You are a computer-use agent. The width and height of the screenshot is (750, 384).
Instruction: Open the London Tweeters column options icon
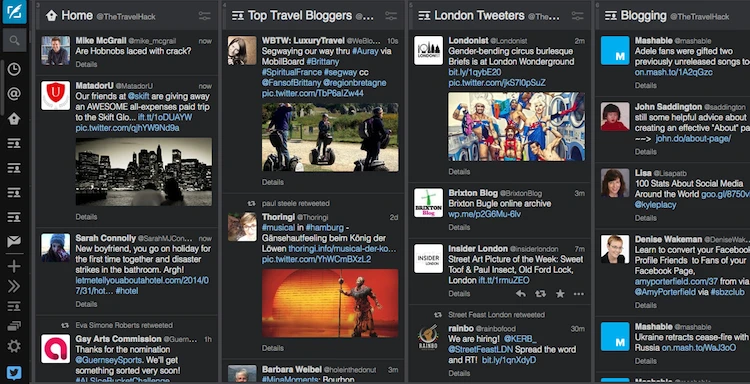pos(578,16)
